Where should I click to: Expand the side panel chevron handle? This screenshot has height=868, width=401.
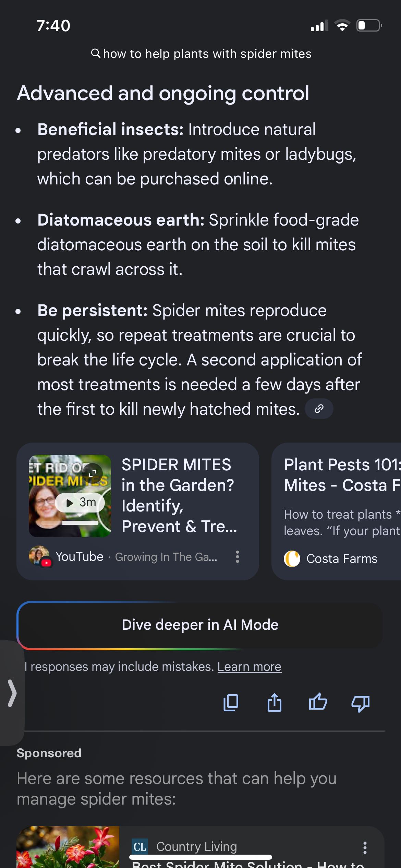point(12,693)
